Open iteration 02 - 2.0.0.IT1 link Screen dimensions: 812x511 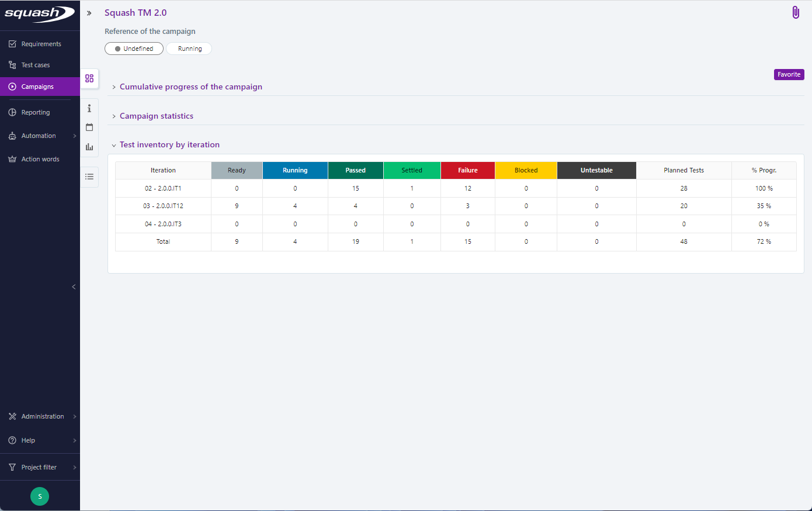tap(162, 188)
